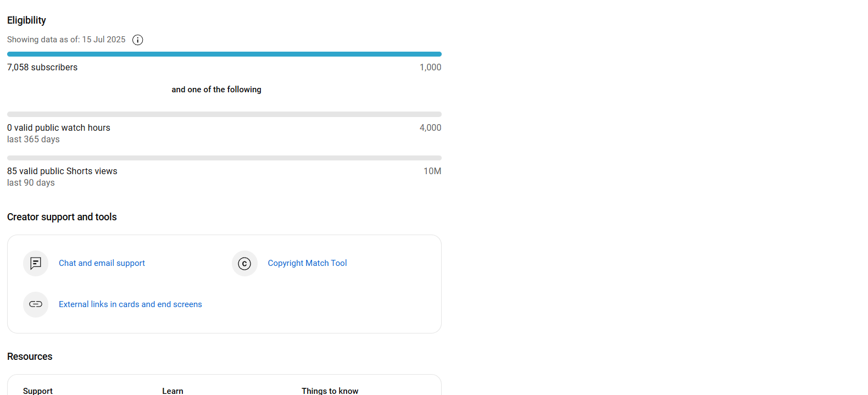Click the info icon beside data date
868x395 pixels.
click(x=138, y=40)
